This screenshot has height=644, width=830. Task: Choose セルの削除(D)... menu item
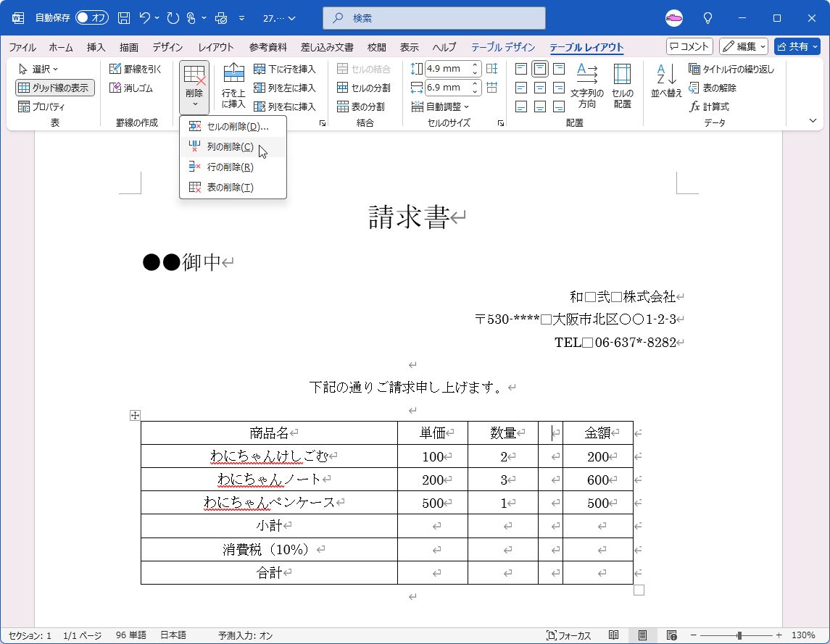pyautogui.click(x=233, y=127)
